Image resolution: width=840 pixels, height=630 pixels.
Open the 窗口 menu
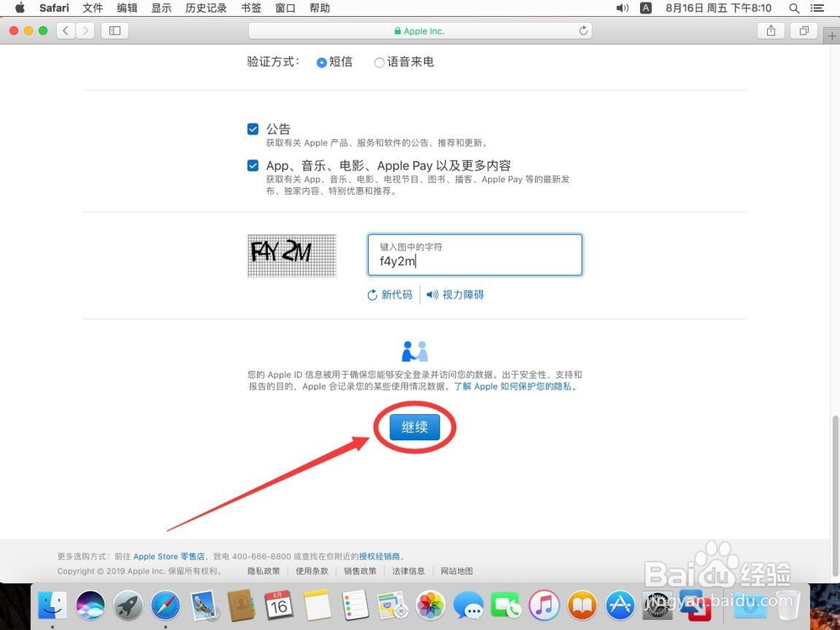285,8
